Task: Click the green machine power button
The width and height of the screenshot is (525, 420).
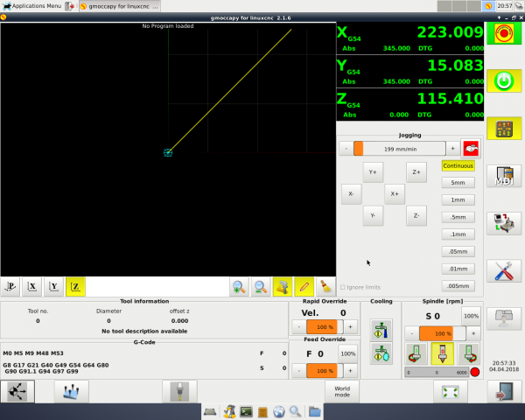Action: coord(503,80)
